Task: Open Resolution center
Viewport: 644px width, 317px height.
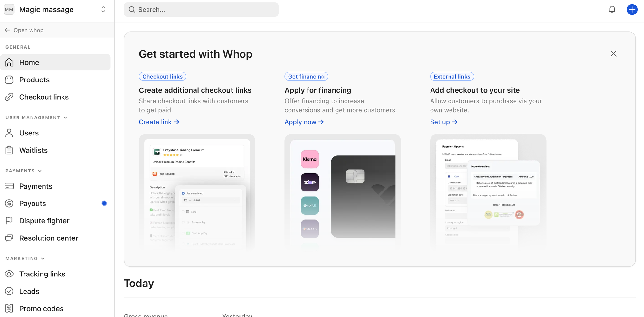Action: [x=55, y=238]
